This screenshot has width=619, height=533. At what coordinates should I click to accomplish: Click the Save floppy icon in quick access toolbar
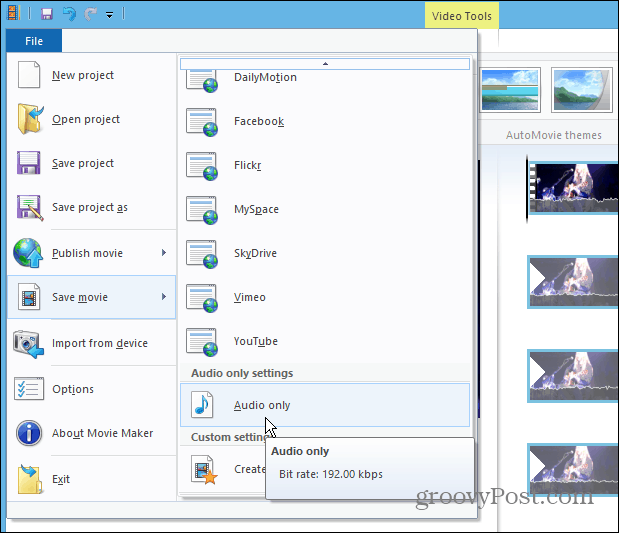47,14
